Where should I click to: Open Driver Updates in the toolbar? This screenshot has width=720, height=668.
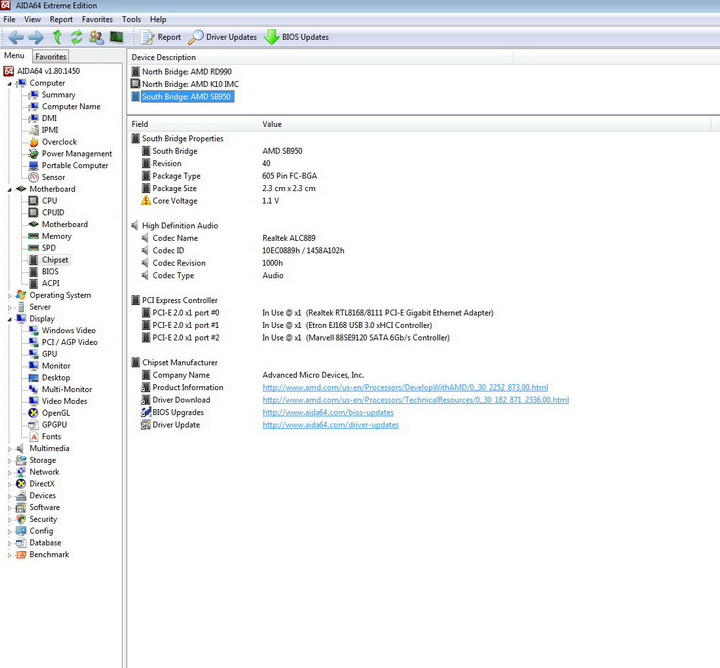click(222, 37)
